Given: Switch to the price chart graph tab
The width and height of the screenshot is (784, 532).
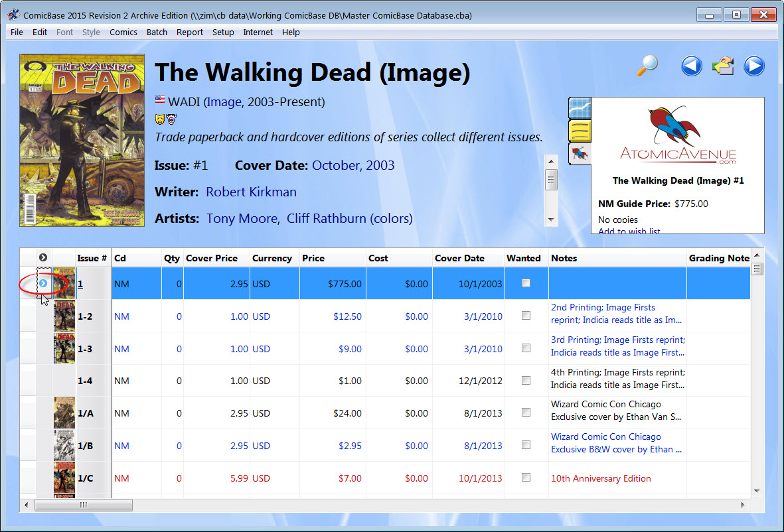Looking at the screenshot, I should (579, 107).
